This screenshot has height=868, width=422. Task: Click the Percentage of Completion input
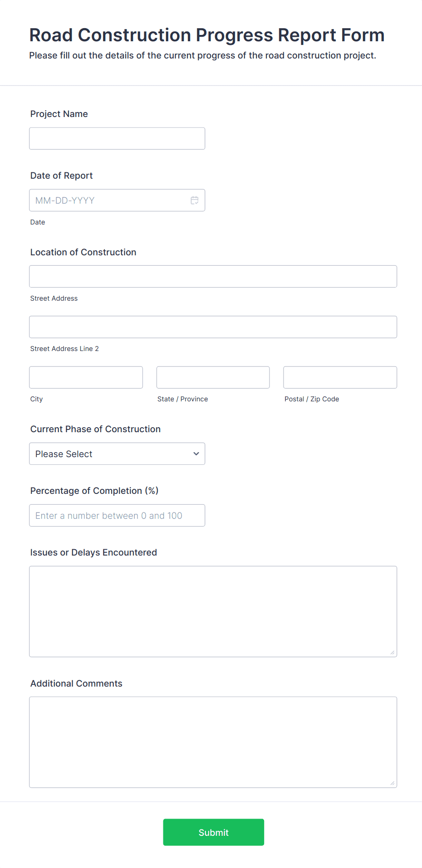(117, 515)
